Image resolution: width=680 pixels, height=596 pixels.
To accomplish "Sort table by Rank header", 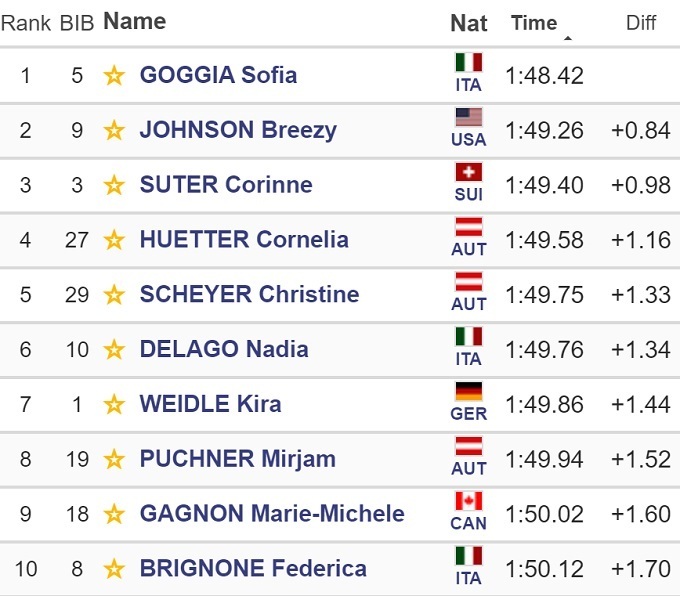I will (x=26, y=23).
